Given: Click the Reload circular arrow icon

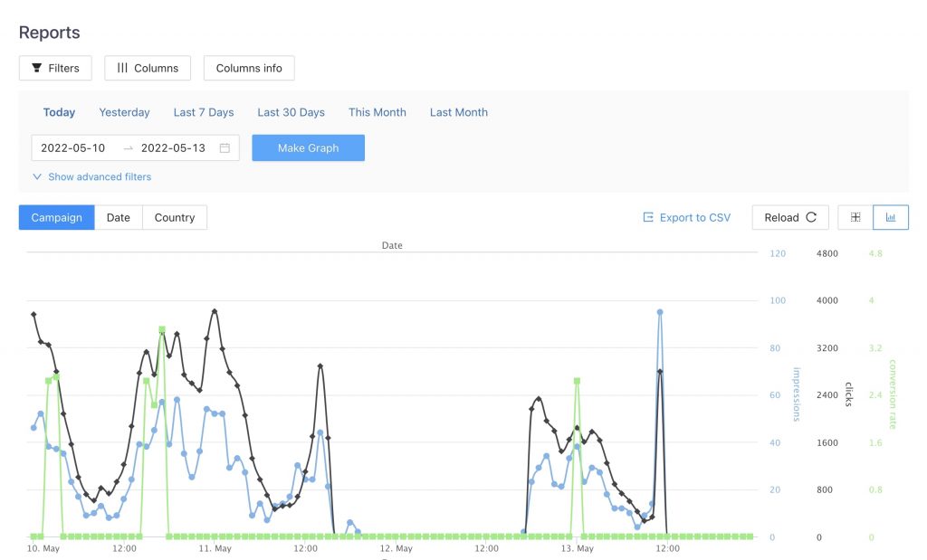Looking at the screenshot, I should pyautogui.click(x=811, y=217).
